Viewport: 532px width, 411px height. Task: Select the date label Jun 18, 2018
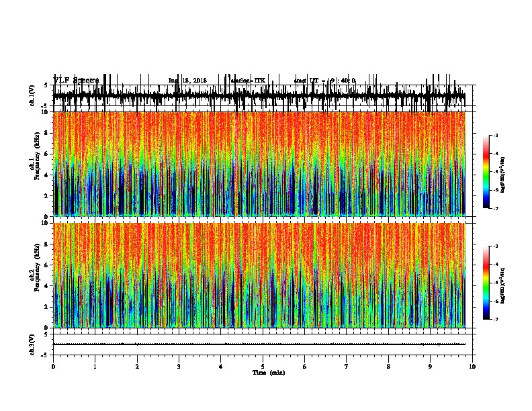187,81
